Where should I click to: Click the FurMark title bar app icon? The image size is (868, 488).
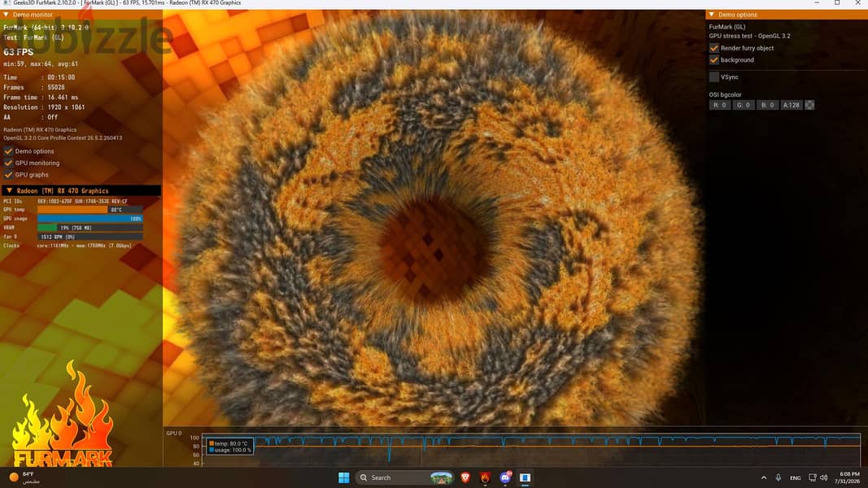(7, 2)
